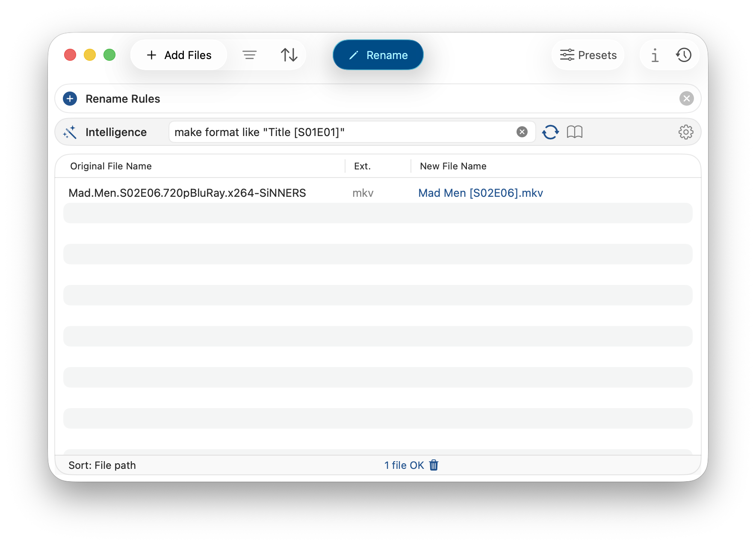Click the mkv extension cell

point(363,193)
